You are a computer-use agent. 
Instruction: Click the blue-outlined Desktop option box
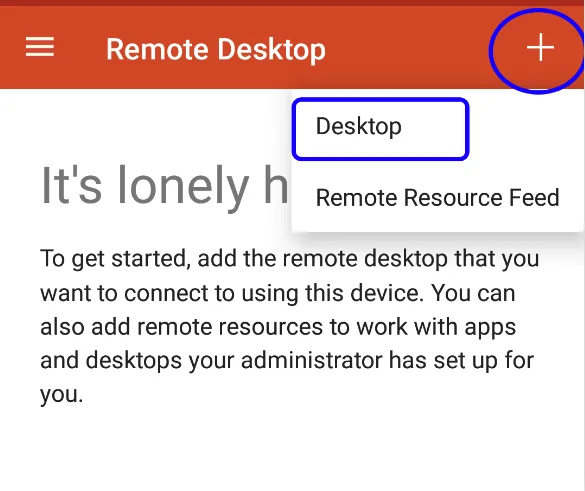pos(381,129)
